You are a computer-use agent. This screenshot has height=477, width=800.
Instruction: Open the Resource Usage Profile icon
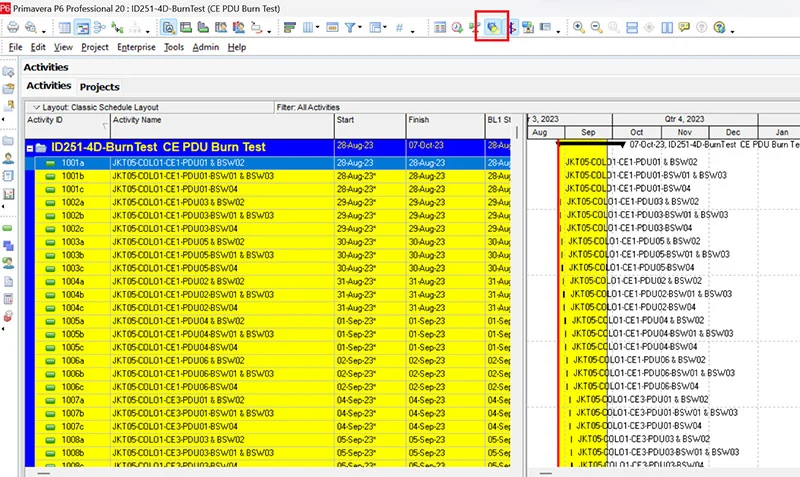238,28
